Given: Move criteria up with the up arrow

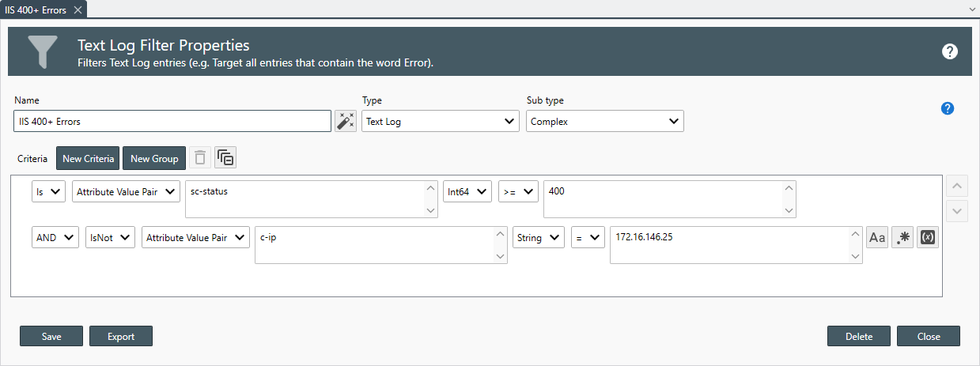Looking at the screenshot, I should [x=957, y=187].
